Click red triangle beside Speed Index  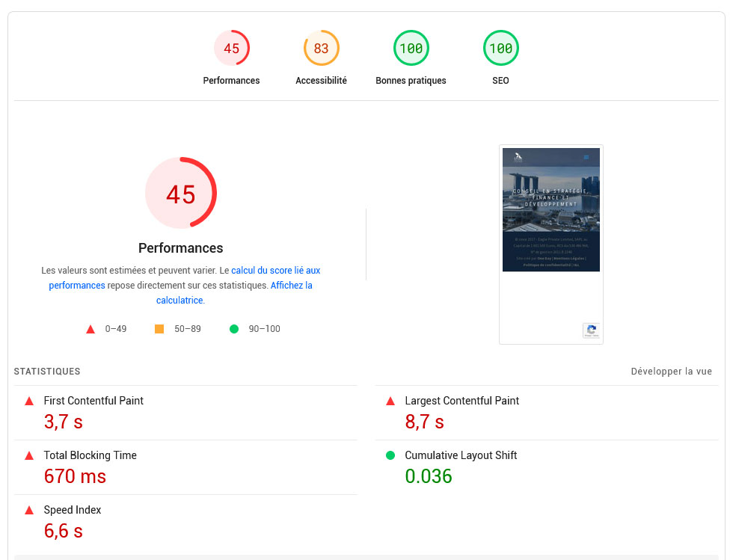[29, 510]
